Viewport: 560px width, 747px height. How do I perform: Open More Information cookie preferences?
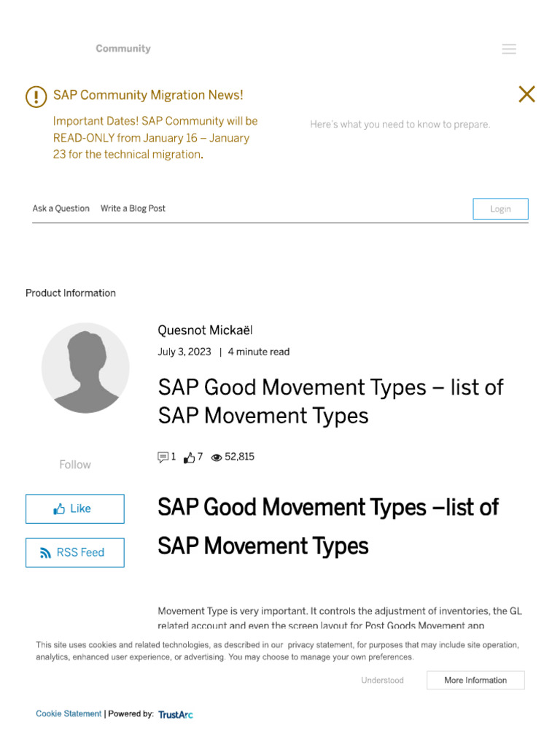(475, 680)
